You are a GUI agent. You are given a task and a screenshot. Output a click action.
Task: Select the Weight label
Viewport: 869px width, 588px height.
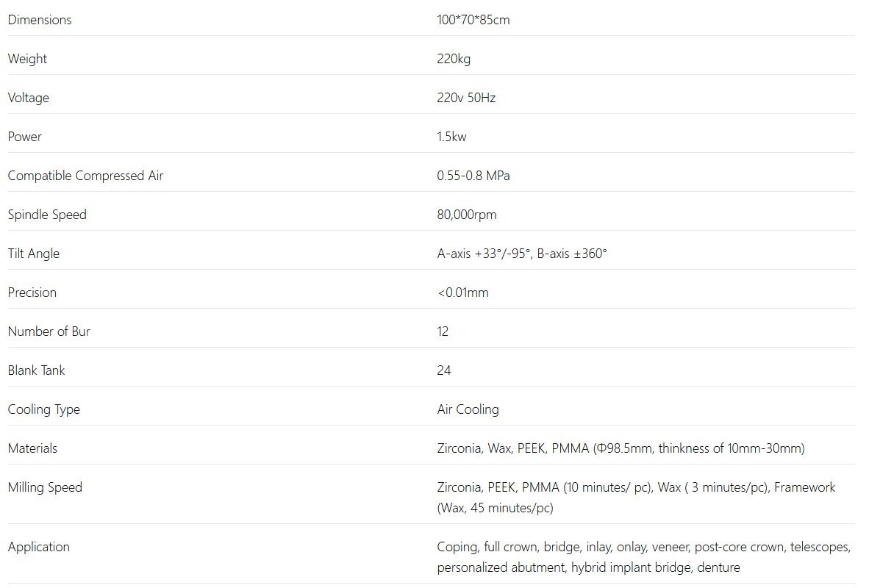(27, 59)
